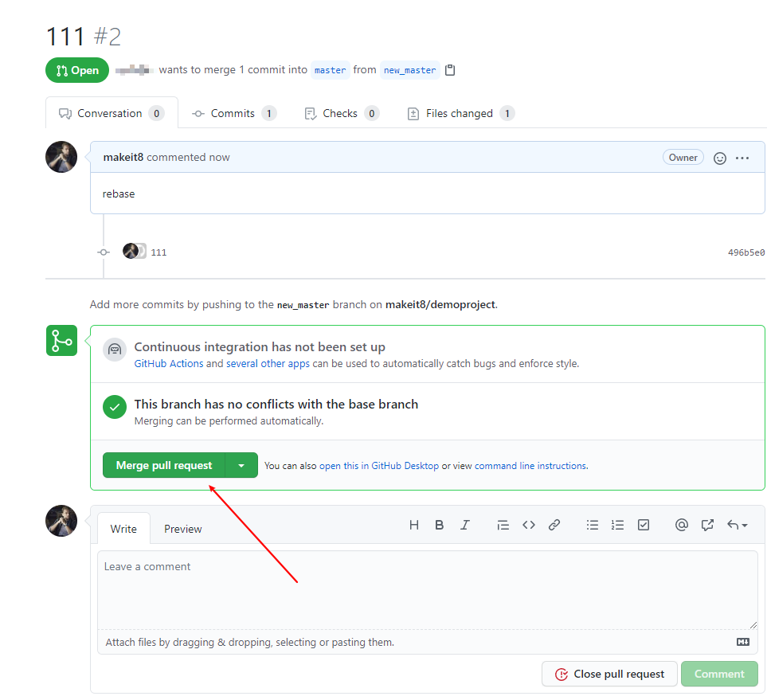Image resolution: width=767 pixels, height=700 pixels.
Task: Mention a user with the @ icon
Action: 682,525
